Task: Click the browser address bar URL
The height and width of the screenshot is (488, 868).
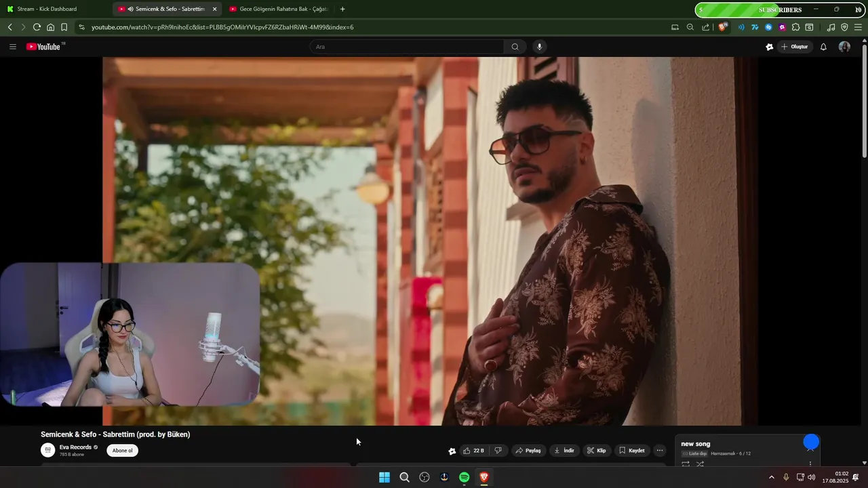Action: point(222,27)
